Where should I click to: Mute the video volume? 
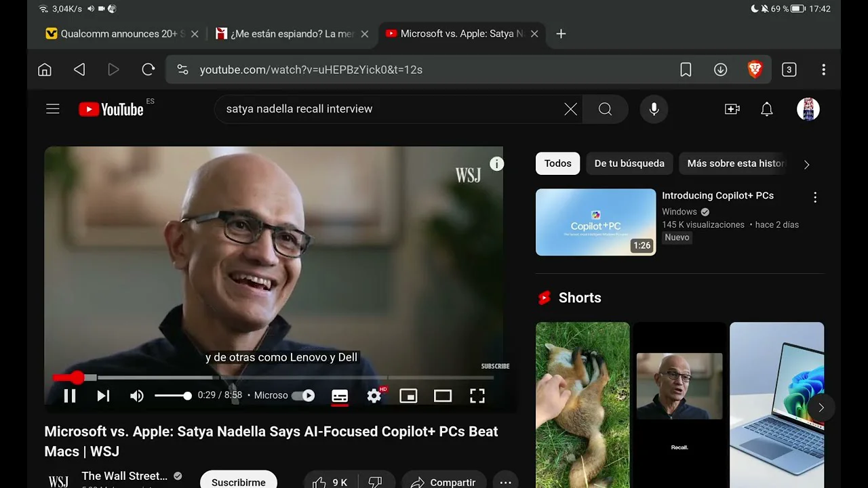137,396
